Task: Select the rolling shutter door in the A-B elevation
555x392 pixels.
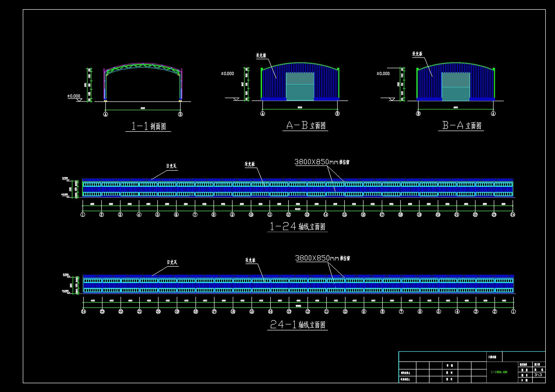Action: [300, 87]
